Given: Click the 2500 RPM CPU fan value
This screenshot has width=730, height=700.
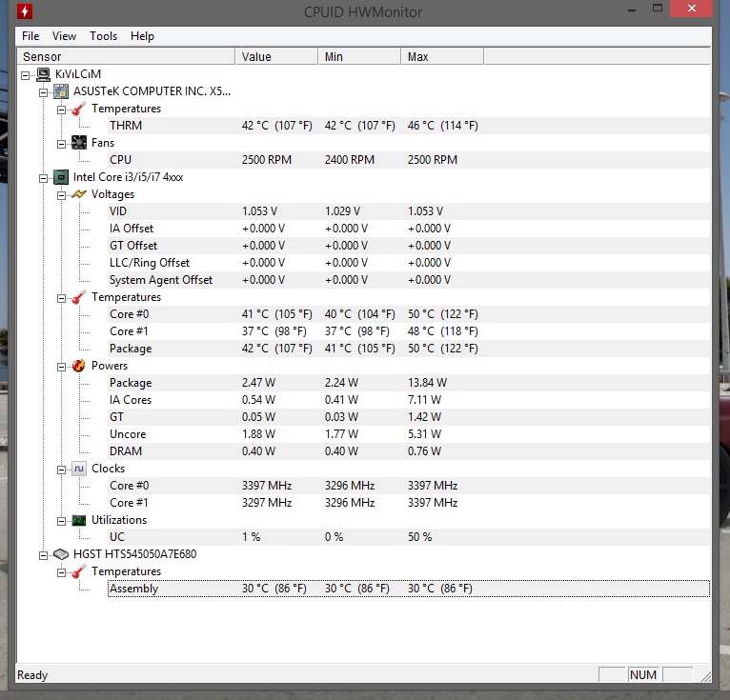Looking at the screenshot, I should coord(266,160).
